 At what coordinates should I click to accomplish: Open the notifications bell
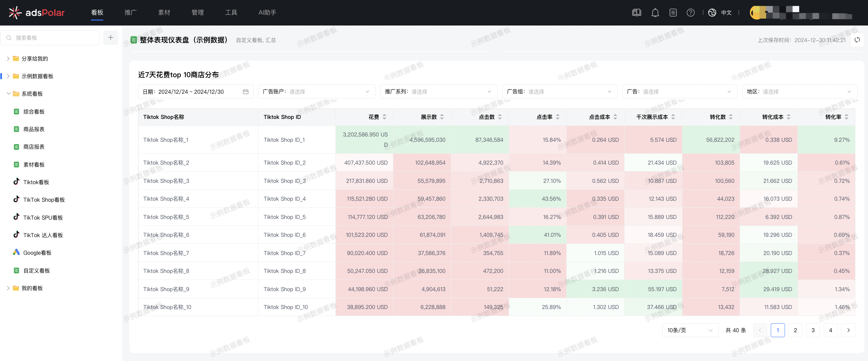point(655,13)
